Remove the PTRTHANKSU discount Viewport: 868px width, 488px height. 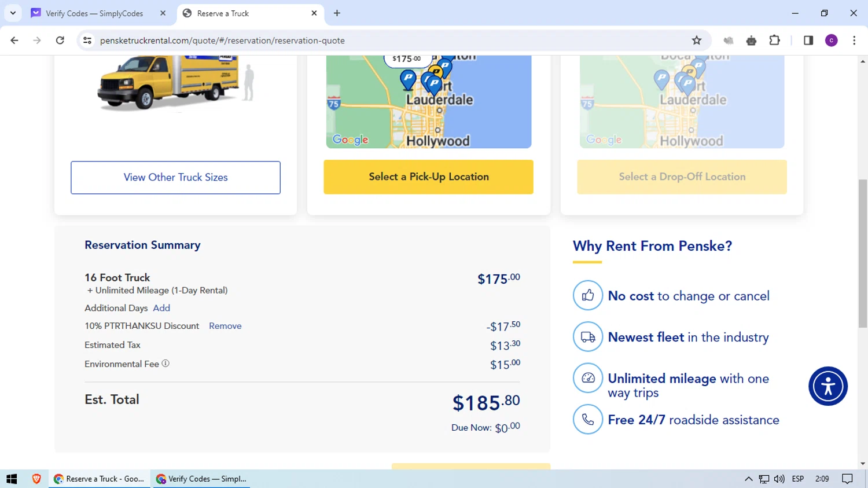point(225,326)
